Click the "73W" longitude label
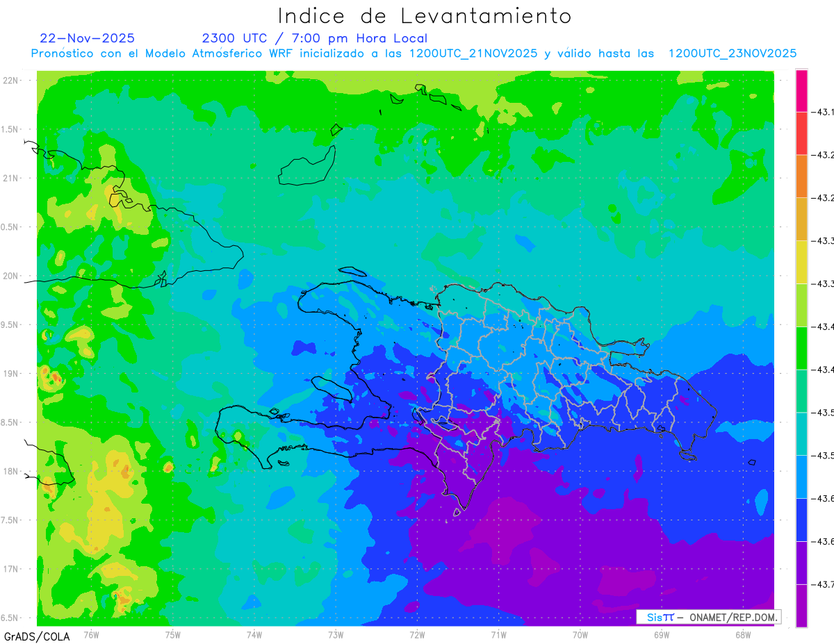Screen dimensions: 834x644 (x=336, y=634)
